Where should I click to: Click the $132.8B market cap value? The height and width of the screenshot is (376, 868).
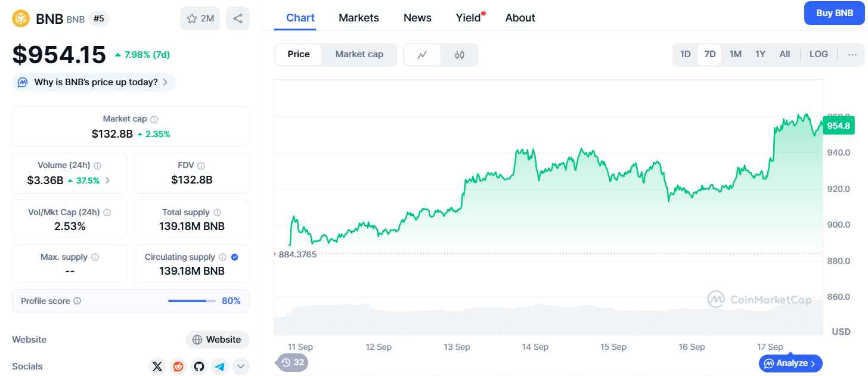tap(112, 134)
